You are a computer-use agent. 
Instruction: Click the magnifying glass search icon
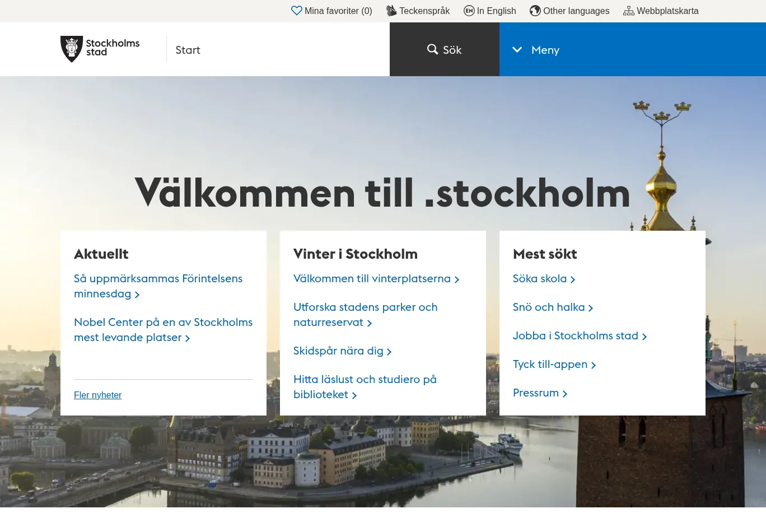click(432, 49)
